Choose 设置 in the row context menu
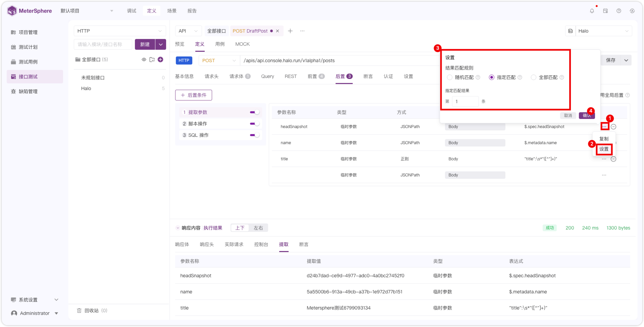Image resolution: width=644 pixels, height=327 pixels. point(604,149)
